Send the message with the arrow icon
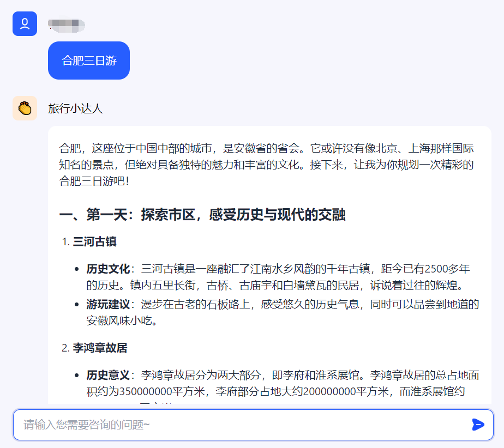This screenshot has height=448, width=504. pyautogui.click(x=478, y=425)
